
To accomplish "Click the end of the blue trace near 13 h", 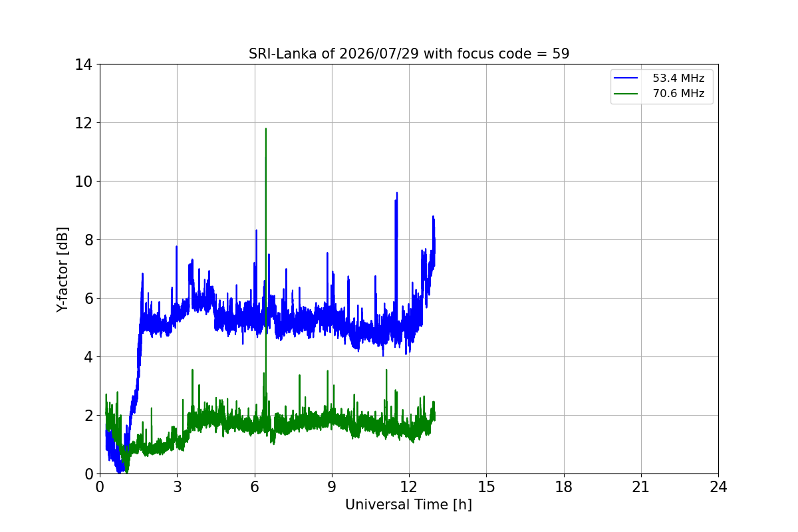I will [x=434, y=239].
